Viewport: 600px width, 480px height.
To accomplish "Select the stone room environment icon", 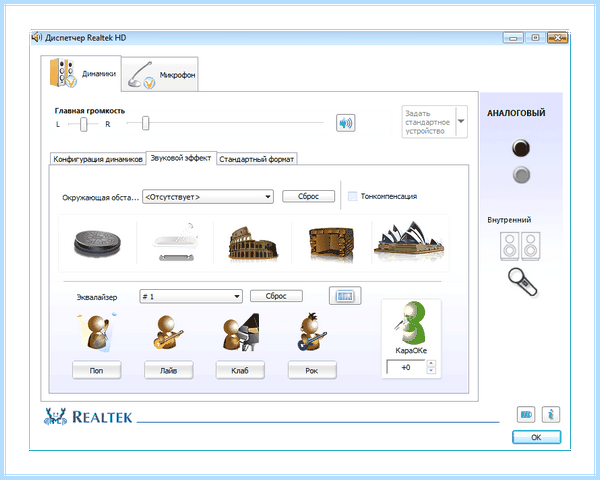I will tap(331, 243).
